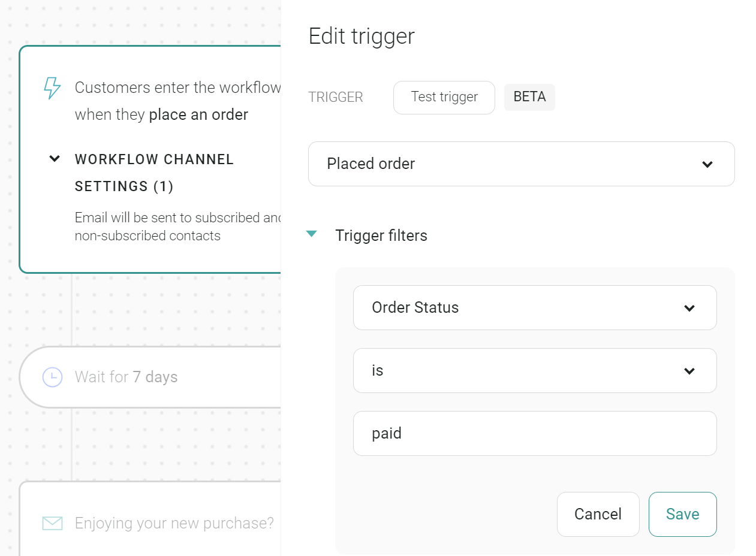The image size is (756, 556).
Task: Cancel the trigger edits
Action: point(598,514)
